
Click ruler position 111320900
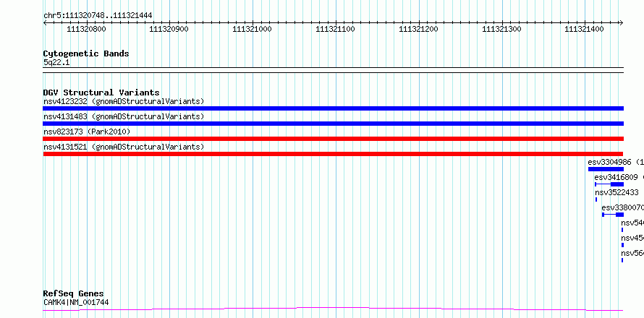click(169, 29)
